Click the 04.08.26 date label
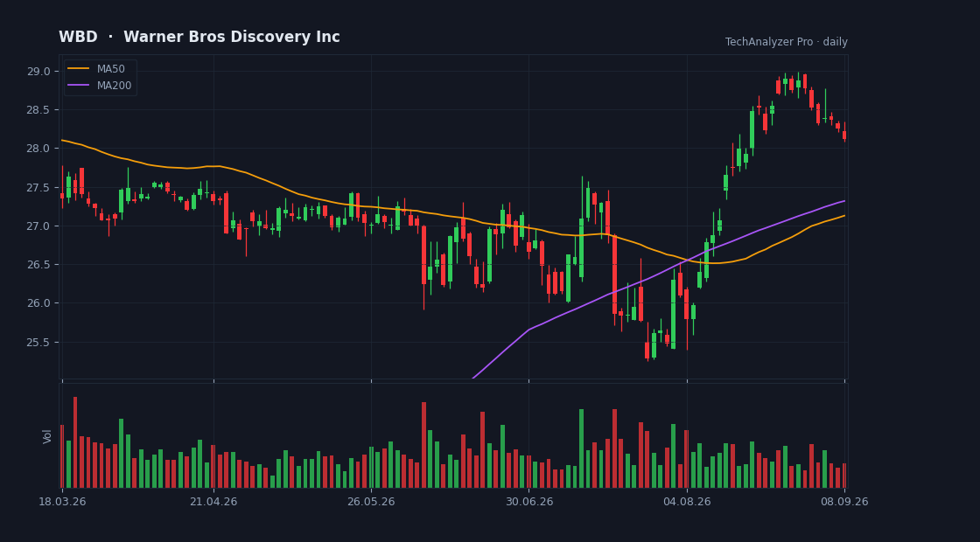This screenshot has height=542, width=980. [x=687, y=502]
